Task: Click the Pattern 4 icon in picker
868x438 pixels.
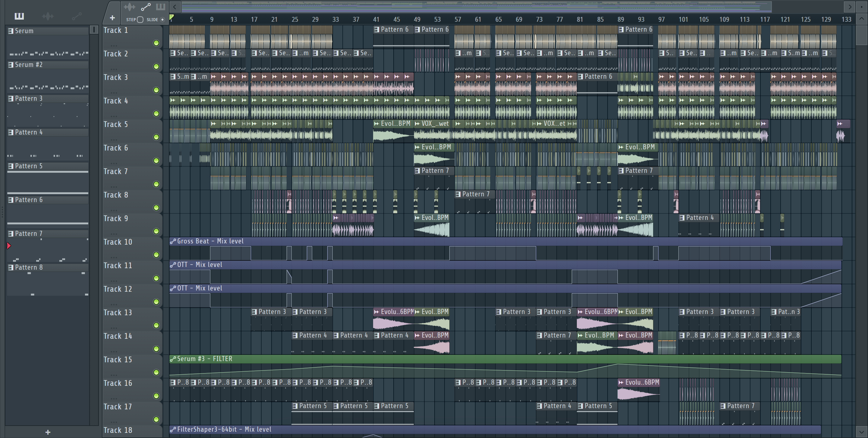Action: [11, 132]
